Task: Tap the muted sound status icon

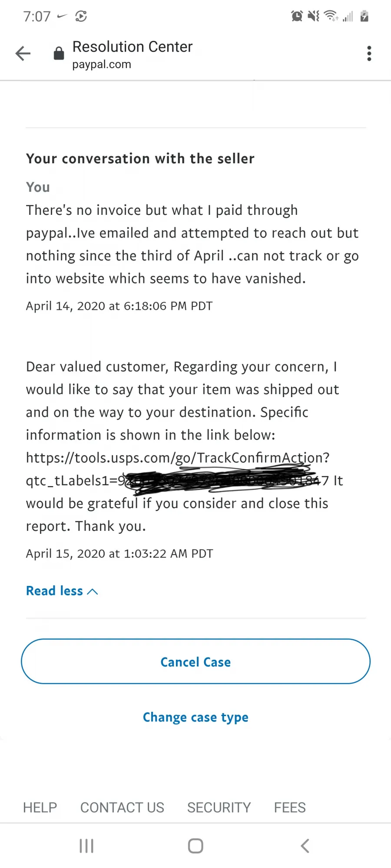Action: pyautogui.click(x=314, y=16)
